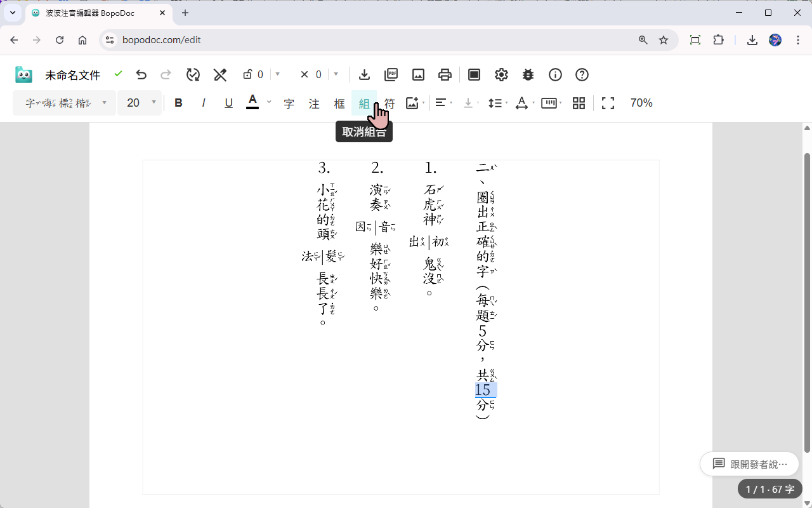Screen dimensions: 812x508
Task: Click the sync/refresh icon
Action: (x=193, y=74)
